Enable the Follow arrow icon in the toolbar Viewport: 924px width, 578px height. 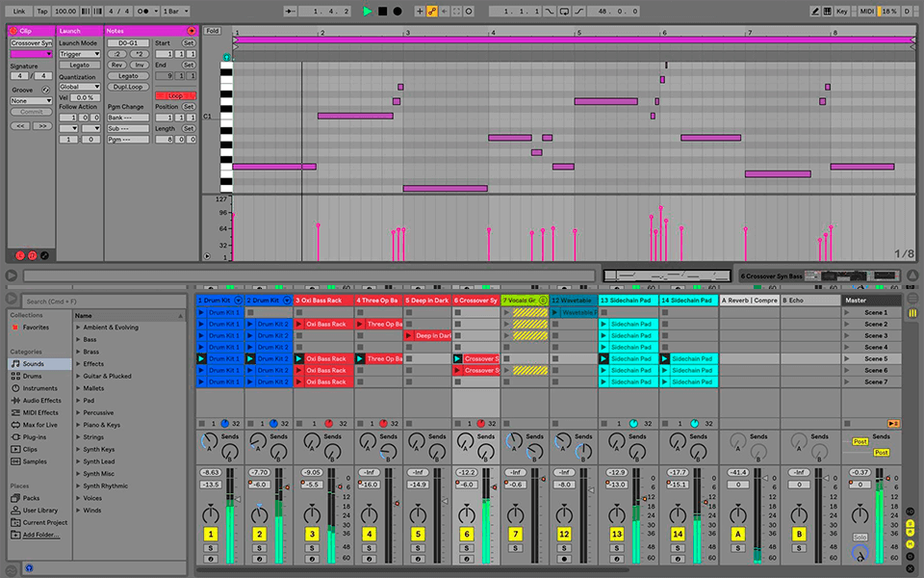[x=445, y=11]
